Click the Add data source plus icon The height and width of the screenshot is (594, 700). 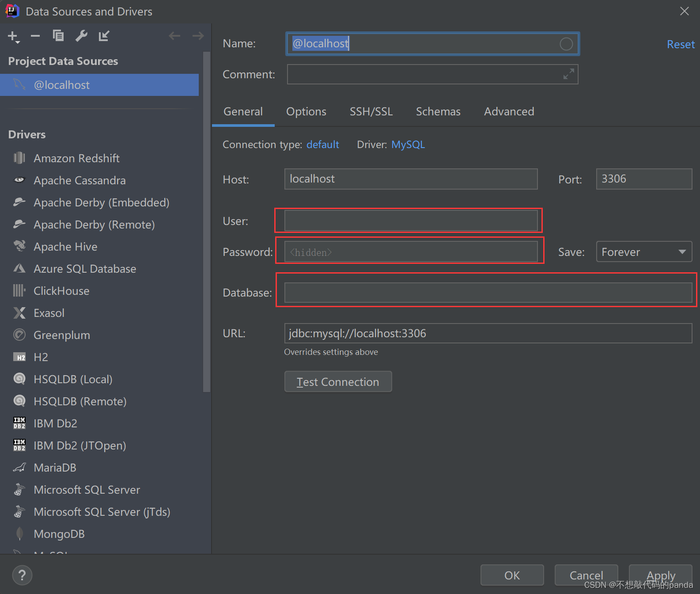click(x=14, y=37)
